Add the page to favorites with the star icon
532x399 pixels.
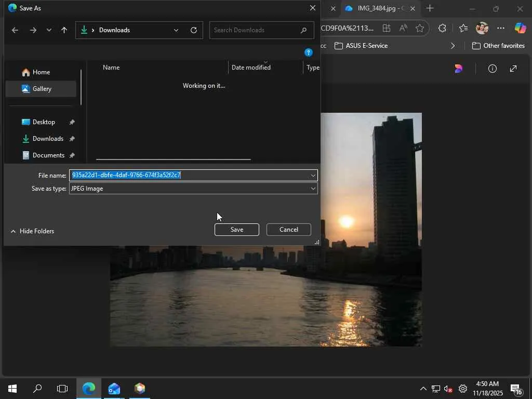point(420,29)
